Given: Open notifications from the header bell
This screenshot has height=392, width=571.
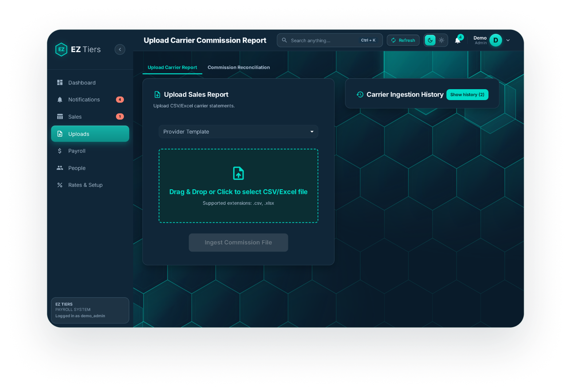Looking at the screenshot, I should pyautogui.click(x=458, y=40).
